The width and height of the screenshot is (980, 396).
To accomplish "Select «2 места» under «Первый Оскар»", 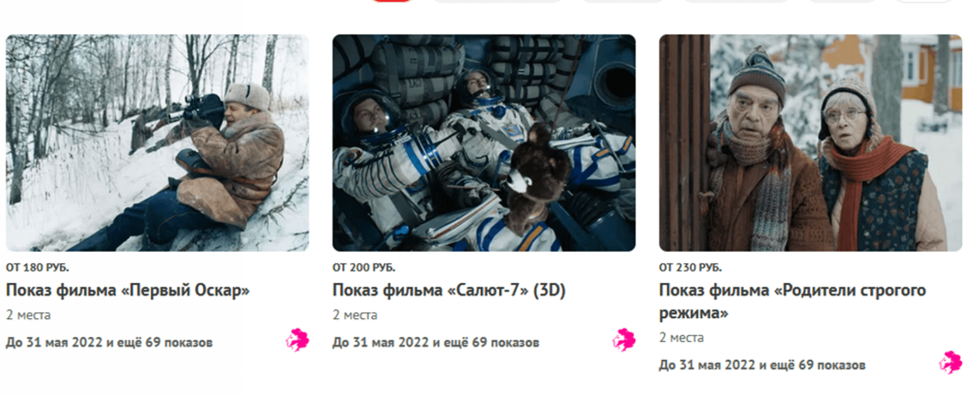I will point(28,315).
